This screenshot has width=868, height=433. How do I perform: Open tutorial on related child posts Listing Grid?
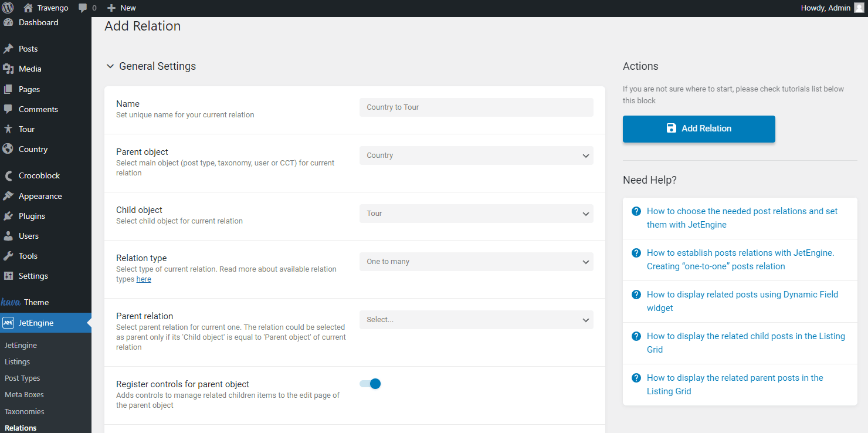746,343
